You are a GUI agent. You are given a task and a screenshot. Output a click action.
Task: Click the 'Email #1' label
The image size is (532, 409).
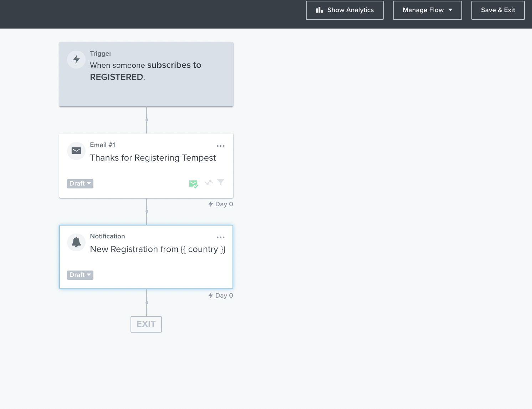tap(102, 145)
